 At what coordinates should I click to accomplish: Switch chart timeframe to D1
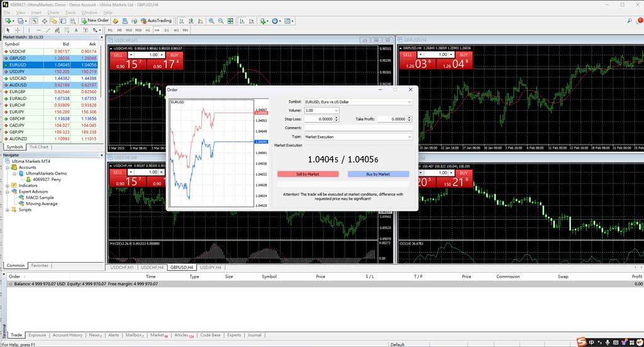[x=167, y=30]
